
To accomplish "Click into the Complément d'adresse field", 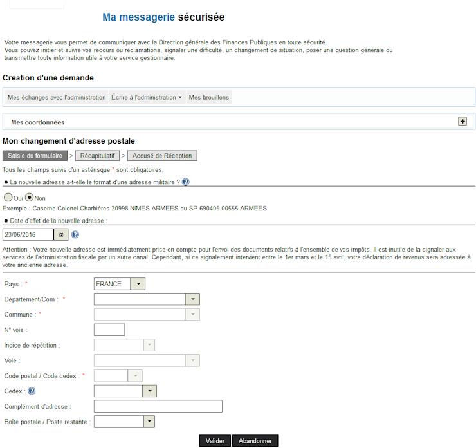I will (x=158, y=406).
